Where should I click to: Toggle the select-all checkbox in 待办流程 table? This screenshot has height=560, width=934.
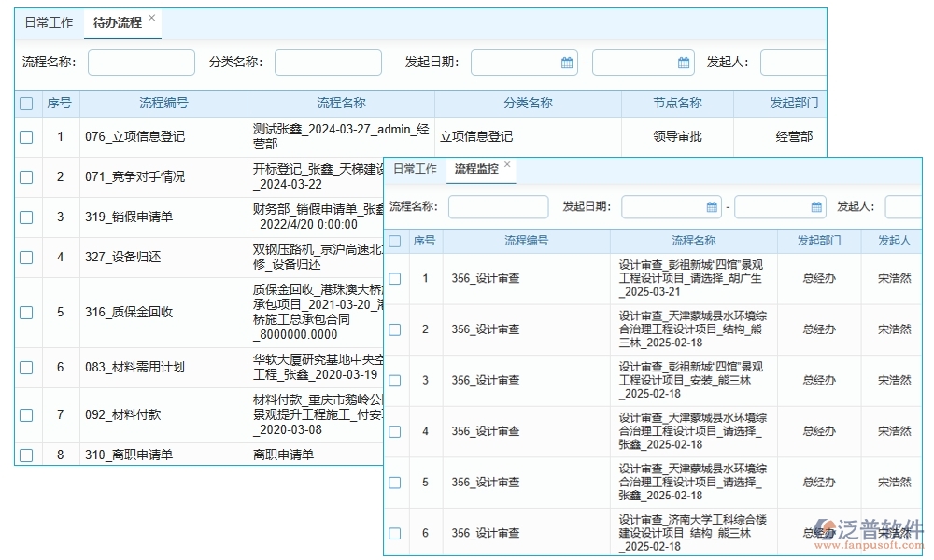[x=25, y=103]
